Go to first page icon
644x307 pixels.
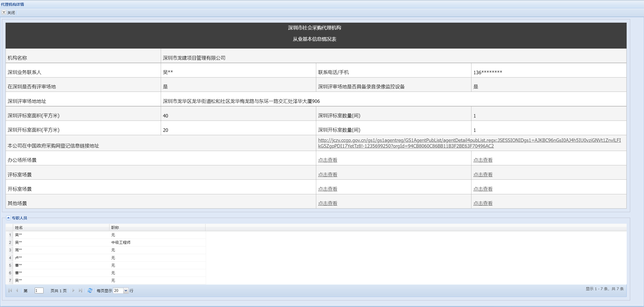click(10, 290)
